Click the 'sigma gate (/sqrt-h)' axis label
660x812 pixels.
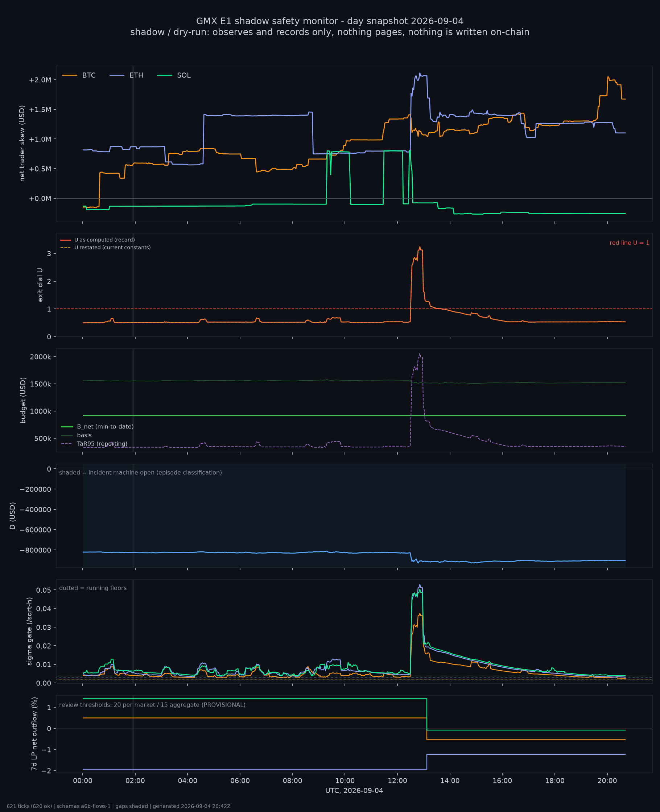point(29,631)
